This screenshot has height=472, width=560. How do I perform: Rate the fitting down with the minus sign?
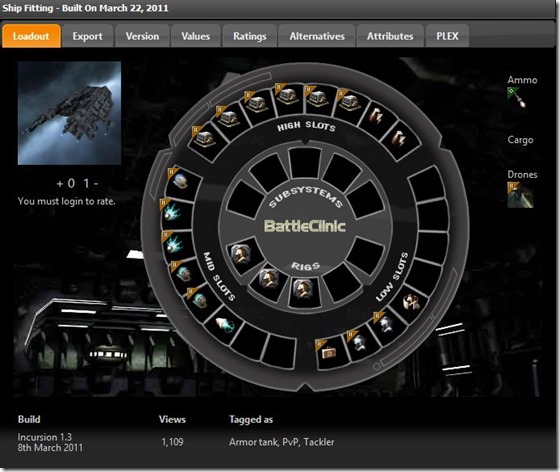[x=96, y=184]
